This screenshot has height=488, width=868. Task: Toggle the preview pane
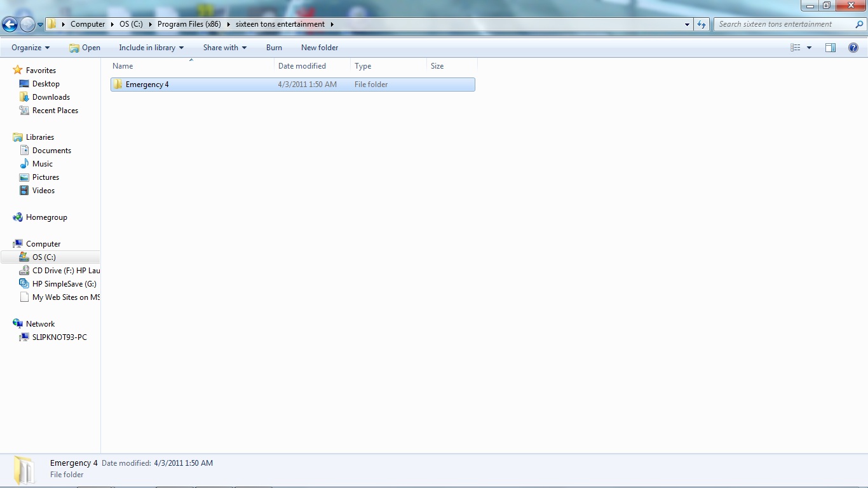click(831, 48)
